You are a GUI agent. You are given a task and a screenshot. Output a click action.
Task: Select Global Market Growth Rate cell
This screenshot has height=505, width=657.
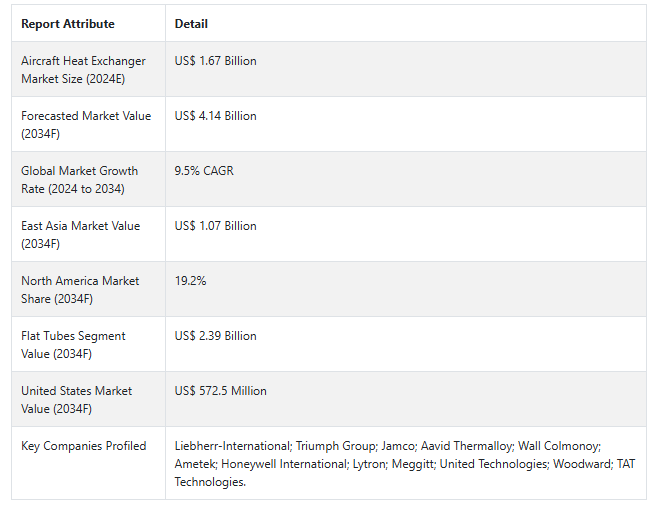click(79, 180)
